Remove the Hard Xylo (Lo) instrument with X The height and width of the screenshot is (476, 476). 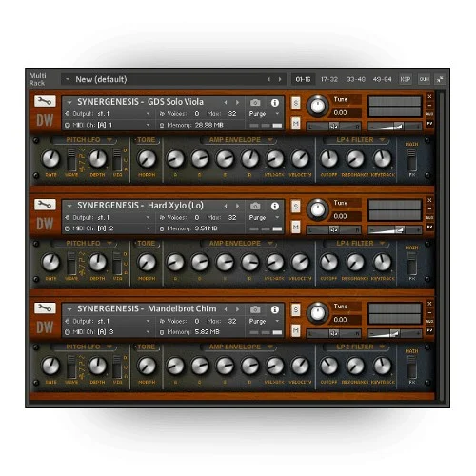click(x=429, y=200)
